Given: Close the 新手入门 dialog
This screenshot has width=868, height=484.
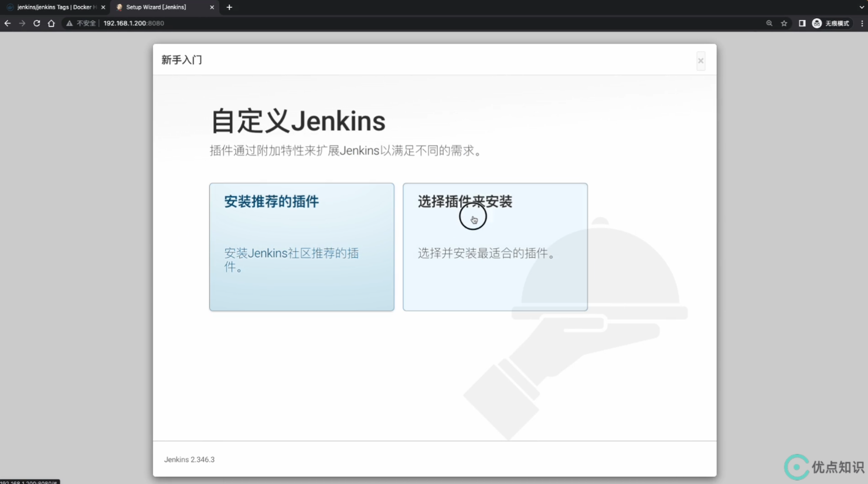Looking at the screenshot, I should [x=700, y=60].
